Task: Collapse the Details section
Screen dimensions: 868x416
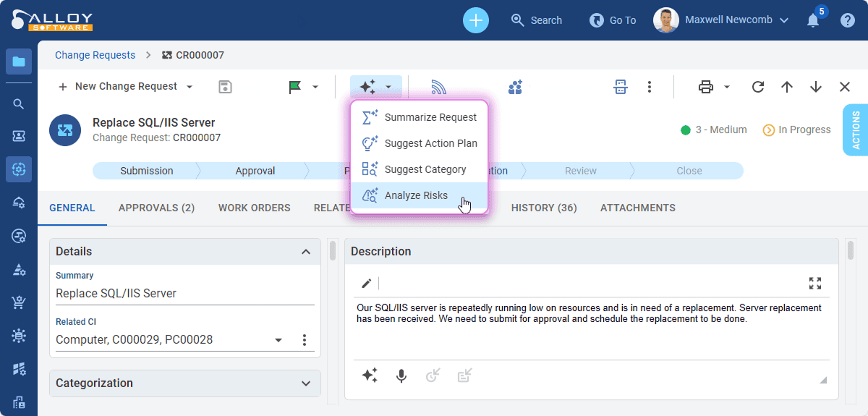Action: [x=306, y=252]
